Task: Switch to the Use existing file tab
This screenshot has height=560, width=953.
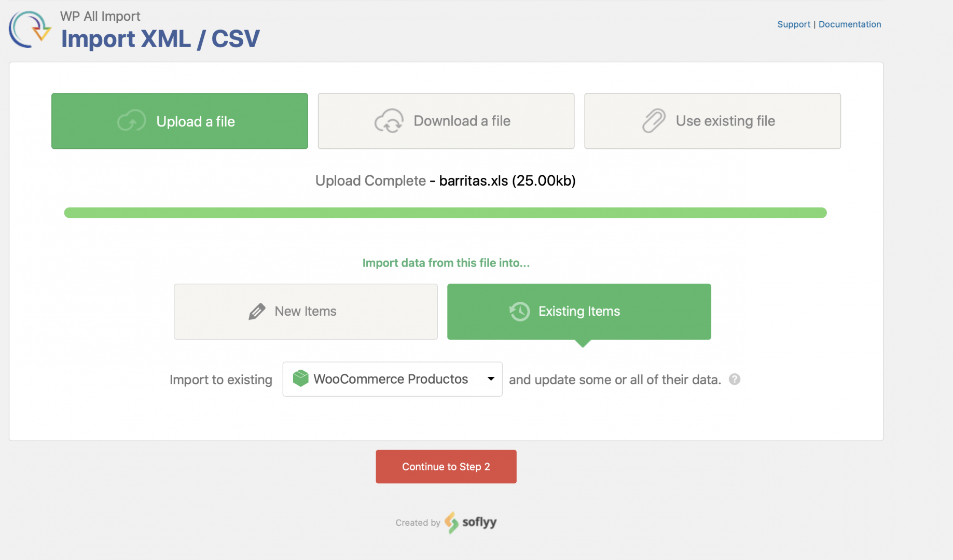Action: 712,121
